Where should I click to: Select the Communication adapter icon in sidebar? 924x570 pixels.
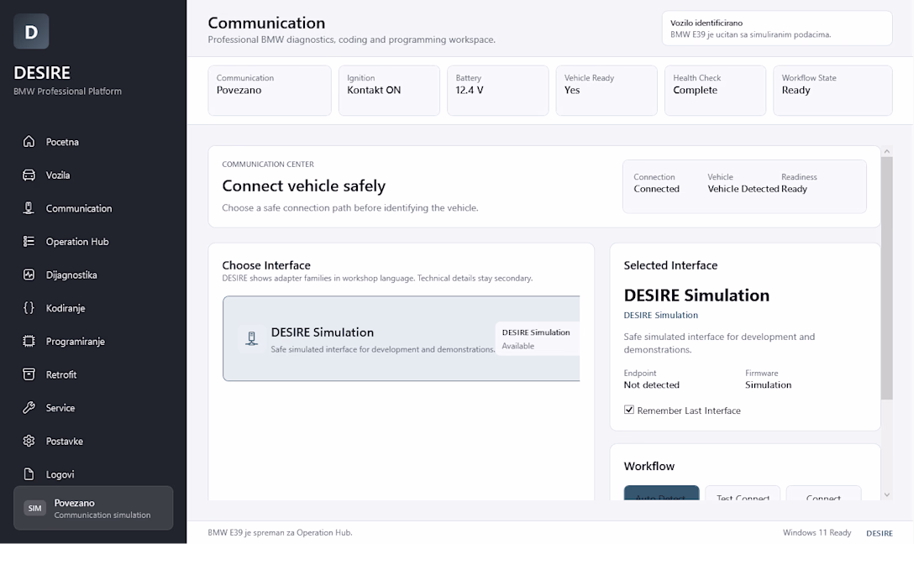click(29, 208)
